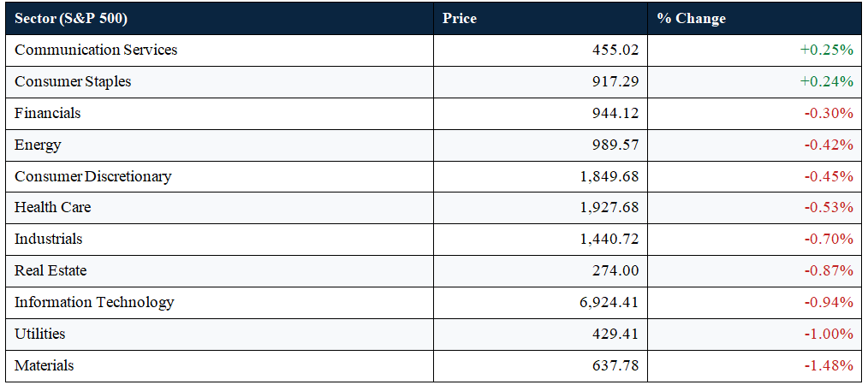Select the Communication Services row label
Screen dimensions: 868x385
tap(96, 50)
